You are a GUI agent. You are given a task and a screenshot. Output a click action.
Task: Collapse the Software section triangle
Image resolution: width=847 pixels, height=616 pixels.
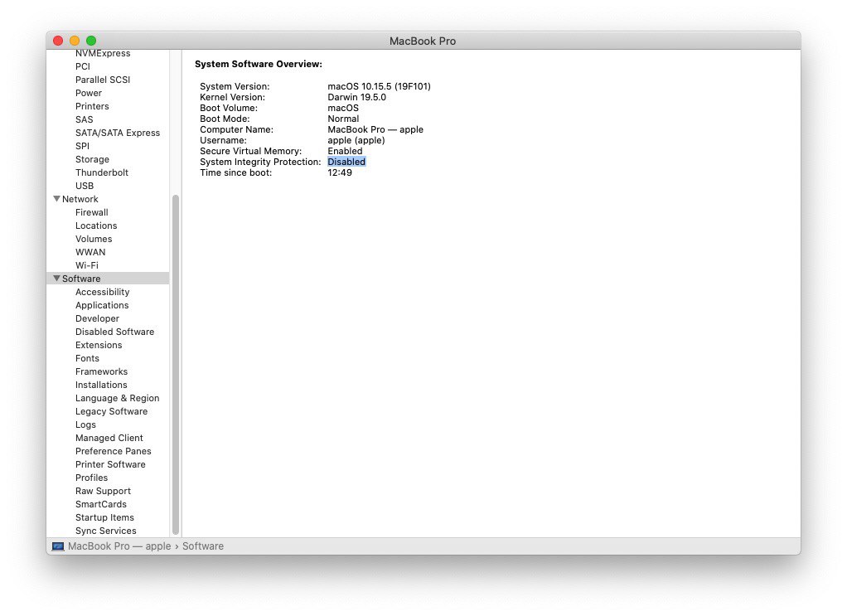pos(56,279)
